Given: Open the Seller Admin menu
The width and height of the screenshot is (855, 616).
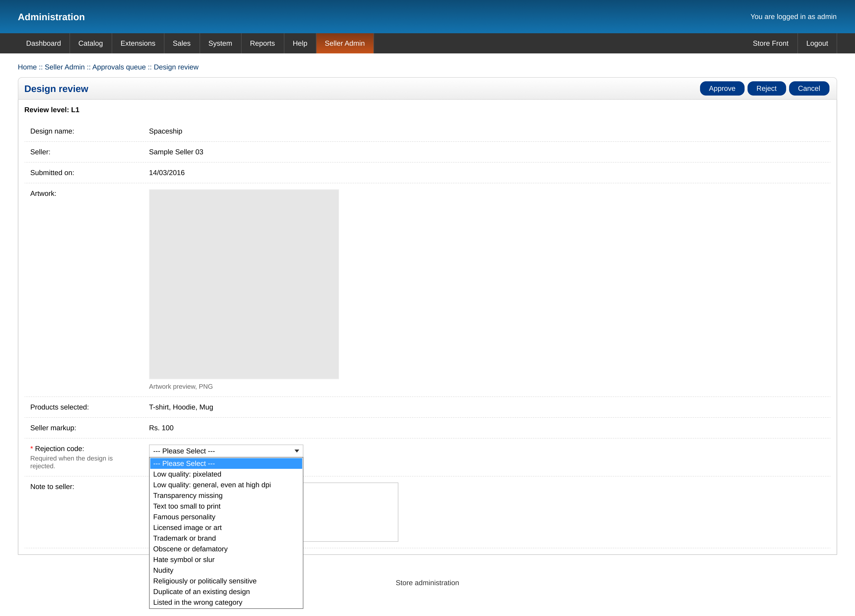Looking at the screenshot, I should coord(345,43).
